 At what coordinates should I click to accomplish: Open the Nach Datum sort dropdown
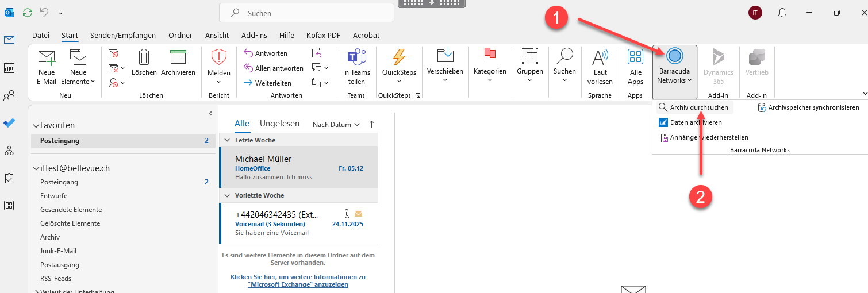[336, 124]
